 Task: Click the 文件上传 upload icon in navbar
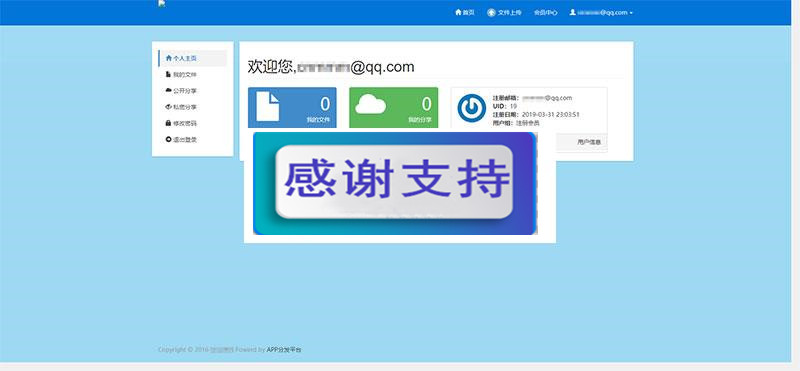(491, 12)
